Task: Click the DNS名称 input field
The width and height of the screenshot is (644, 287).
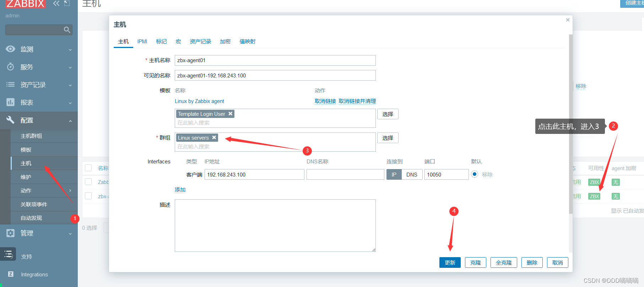Action: tap(345, 174)
